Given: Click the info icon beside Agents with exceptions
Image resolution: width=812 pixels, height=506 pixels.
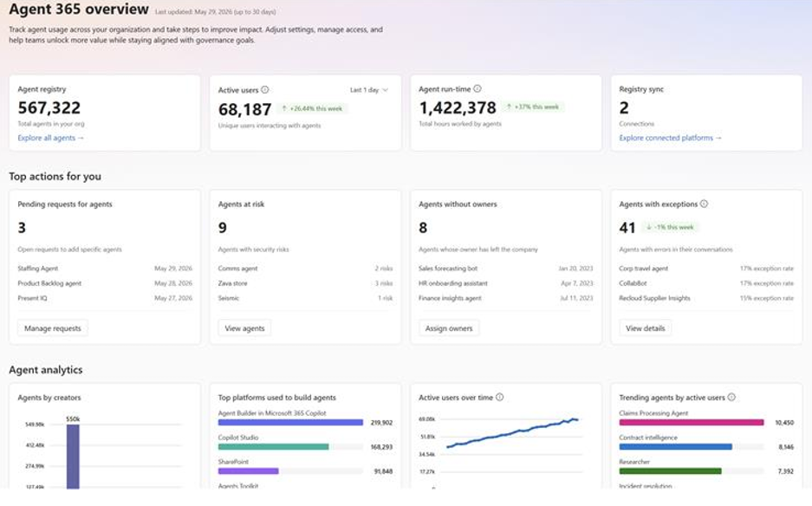Looking at the screenshot, I should click(704, 204).
